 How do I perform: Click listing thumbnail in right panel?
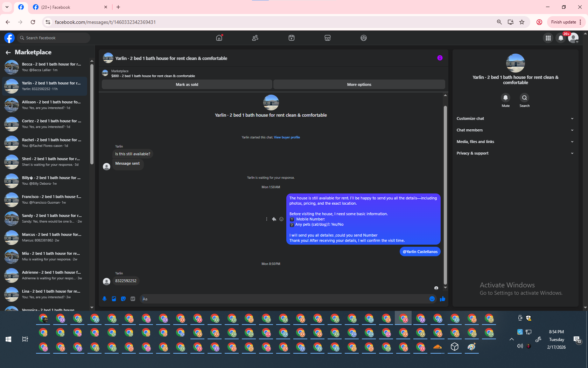pyautogui.click(x=515, y=63)
